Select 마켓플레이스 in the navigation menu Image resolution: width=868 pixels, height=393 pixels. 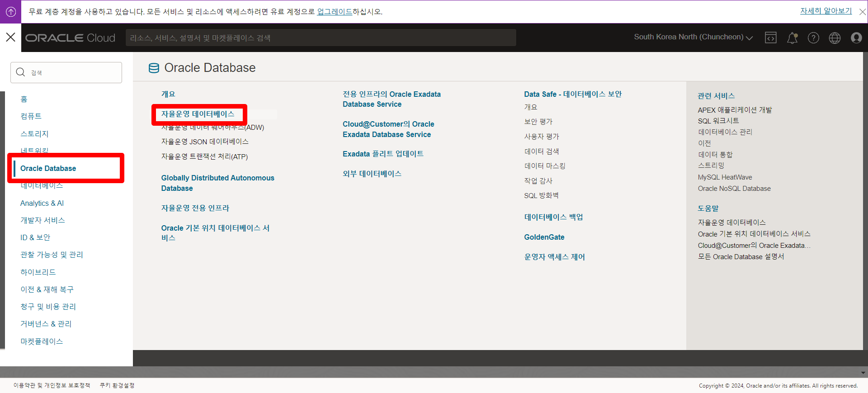tap(42, 341)
